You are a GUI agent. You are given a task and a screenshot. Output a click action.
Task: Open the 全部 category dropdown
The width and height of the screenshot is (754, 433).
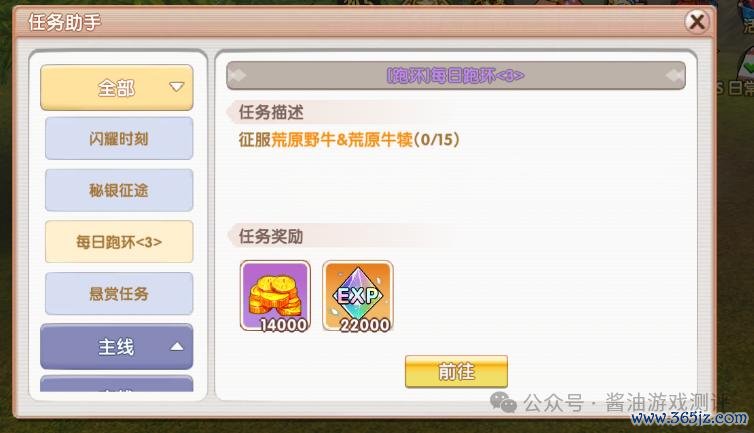[x=117, y=88]
